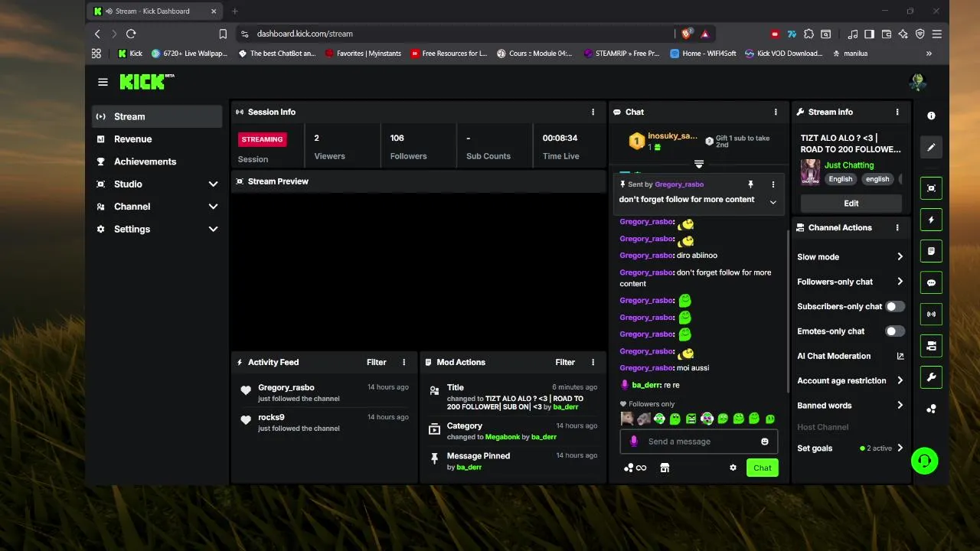The height and width of the screenshot is (551, 980).
Task: Open the green support headset button
Action: point(925,461)
